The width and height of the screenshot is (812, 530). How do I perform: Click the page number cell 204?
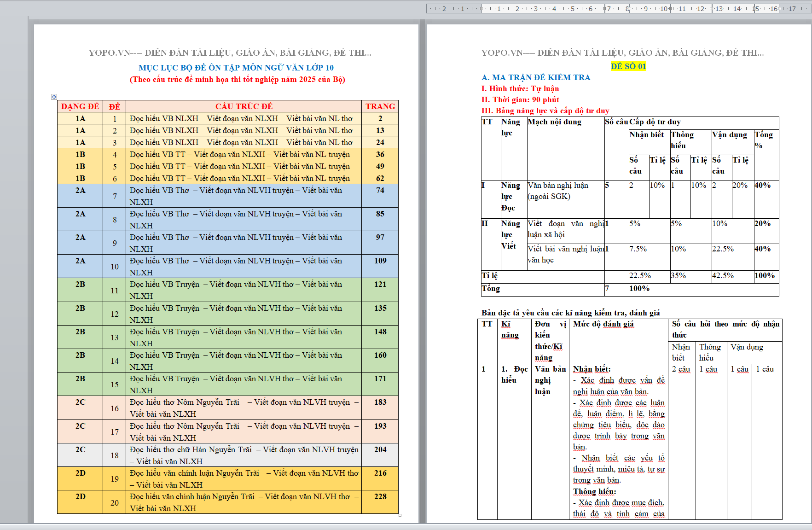pyautogui.click(x=380, y=455)
